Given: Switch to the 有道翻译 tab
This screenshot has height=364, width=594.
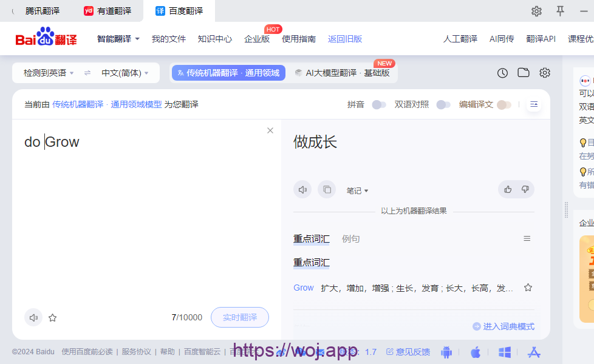Looking at the screenshot, I should click(108, 11).
